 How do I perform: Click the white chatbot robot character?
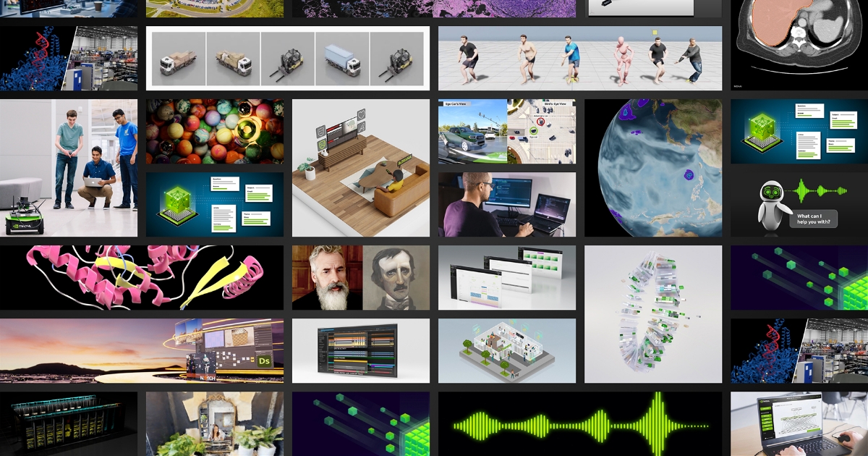[772, 203]
